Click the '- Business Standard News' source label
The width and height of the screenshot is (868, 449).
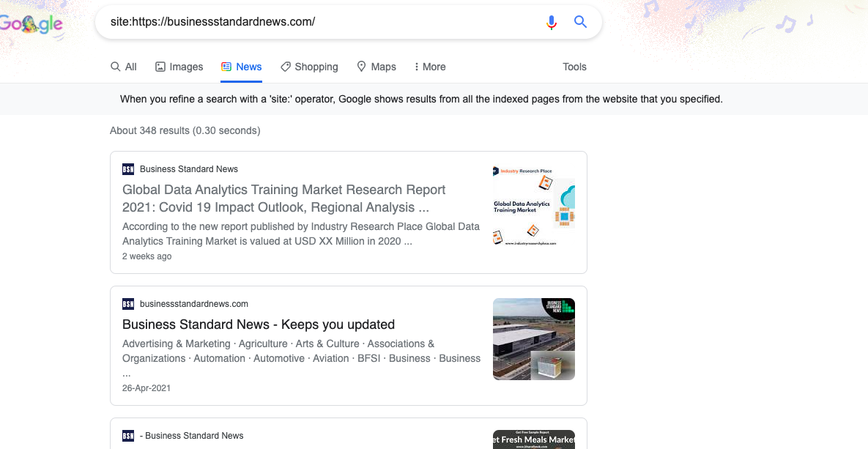191,436
